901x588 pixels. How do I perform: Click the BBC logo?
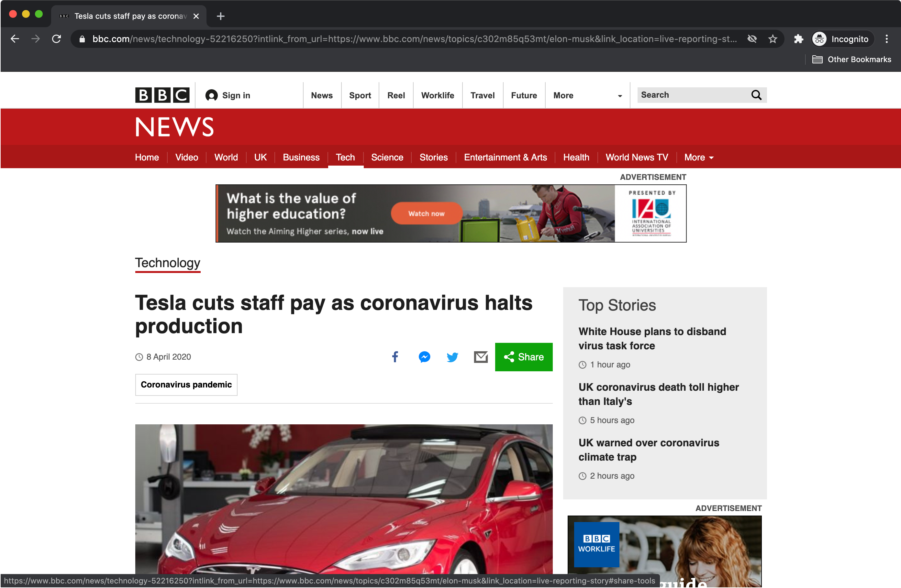click(162, 95)
